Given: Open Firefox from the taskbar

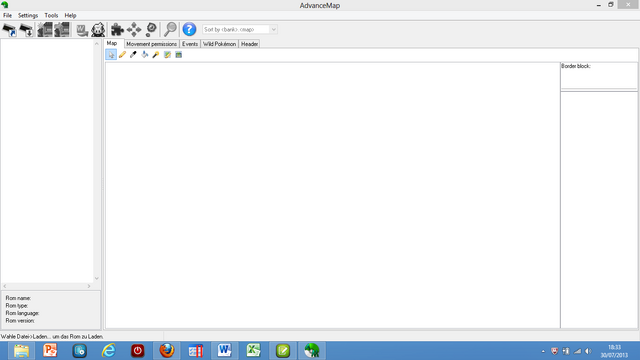Looking at the screenshot, I should point(167,351).
